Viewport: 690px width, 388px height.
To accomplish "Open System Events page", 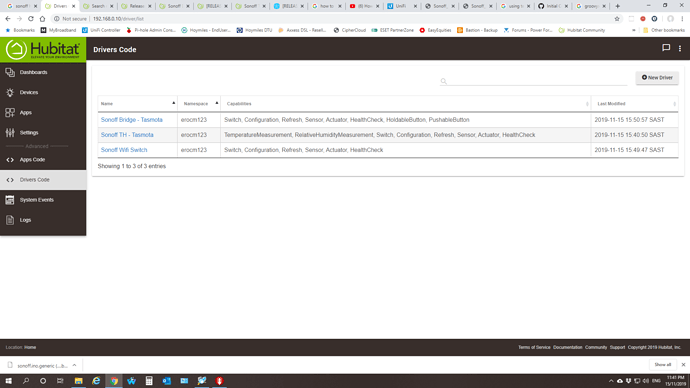I will [x=43, y=200].
